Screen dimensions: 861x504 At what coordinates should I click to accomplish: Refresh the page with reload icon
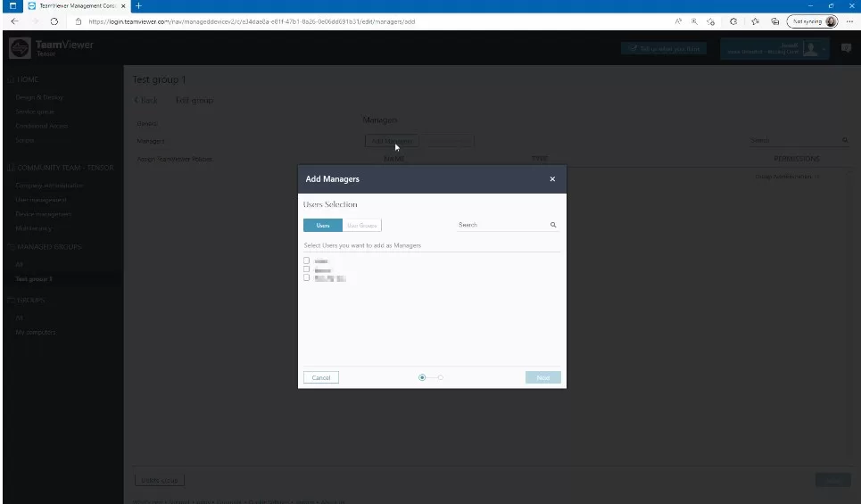[54, 21]
